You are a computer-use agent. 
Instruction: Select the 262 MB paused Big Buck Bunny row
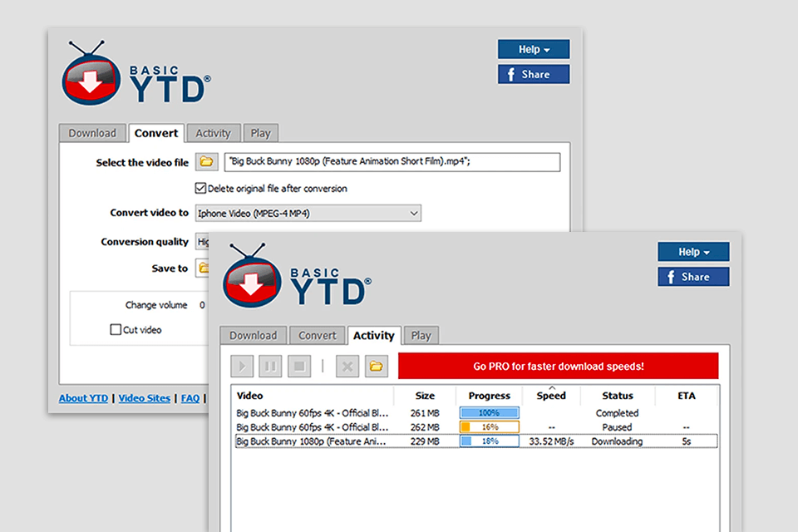tap(476, 427)
